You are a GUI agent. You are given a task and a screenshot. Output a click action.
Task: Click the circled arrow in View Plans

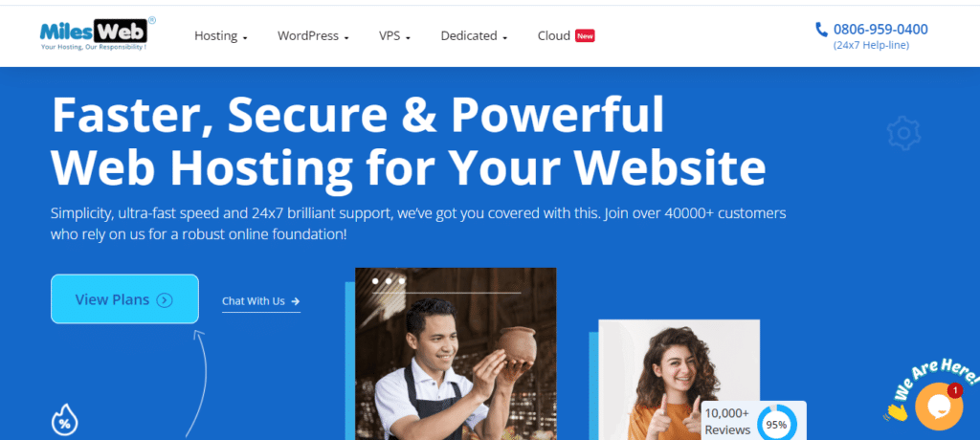tap(165, 300)
